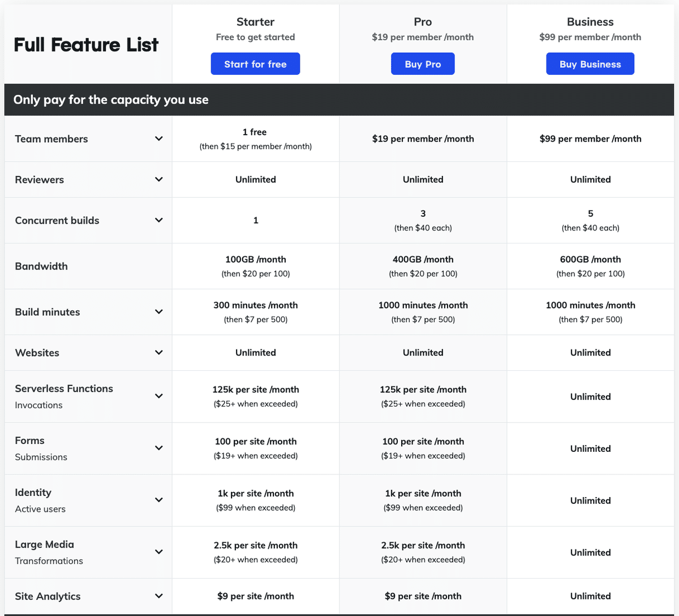679x616 pixels.
Task: Select the Business plan heading
Action: tap(590, 22)
